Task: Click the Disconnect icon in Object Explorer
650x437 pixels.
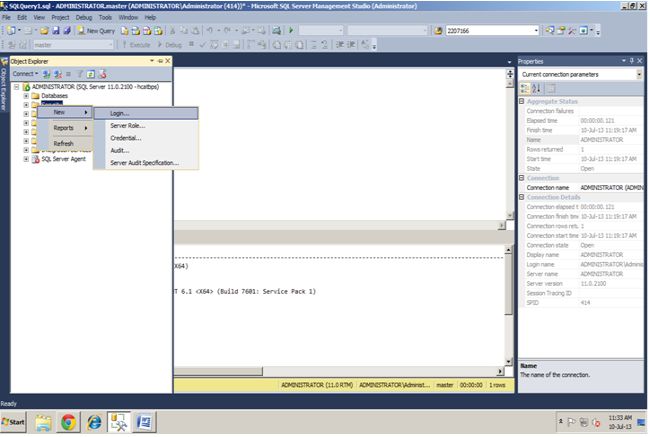Action: 58,74
